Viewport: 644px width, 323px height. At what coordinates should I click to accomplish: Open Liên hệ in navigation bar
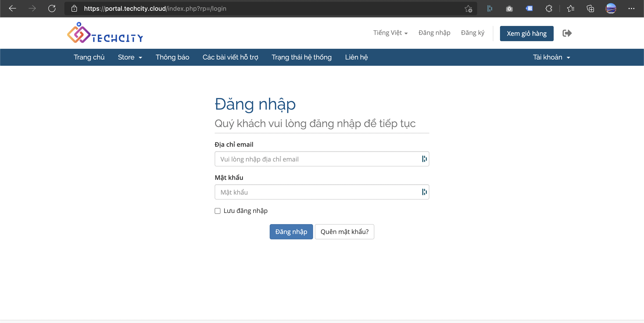(356, 57)
